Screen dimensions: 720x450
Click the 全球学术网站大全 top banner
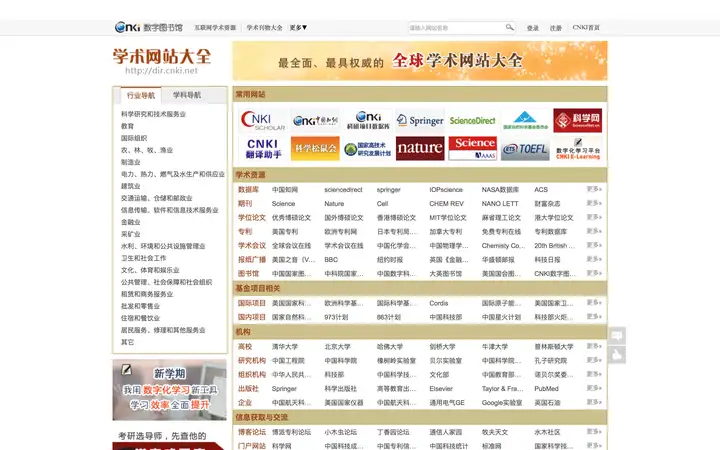click(420, 61)
